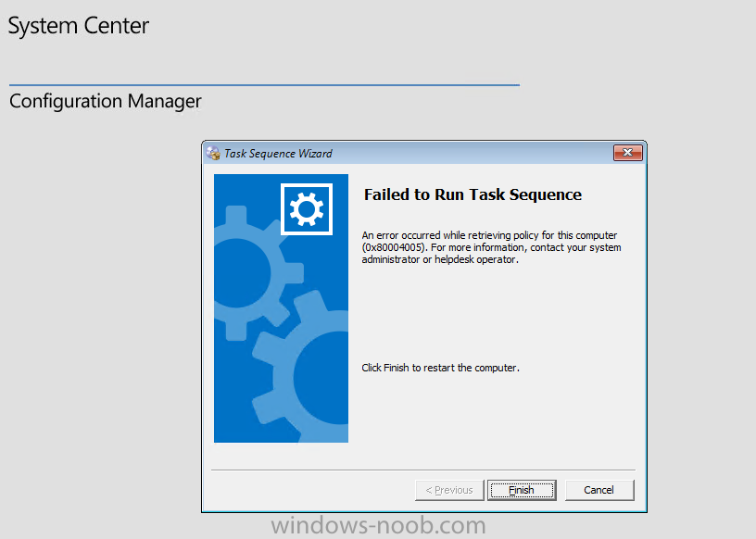Click the 'Failed to Run Task Sequence' heading
This screenshot has height=539, width=756.
tap(472, 194)
